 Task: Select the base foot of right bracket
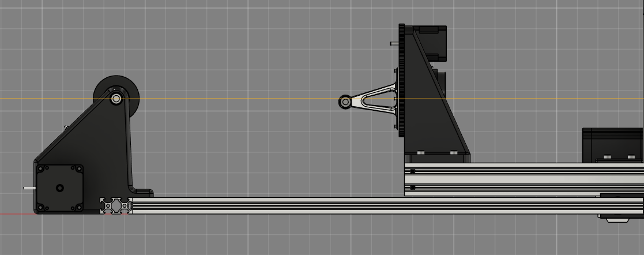click(436, 157)
